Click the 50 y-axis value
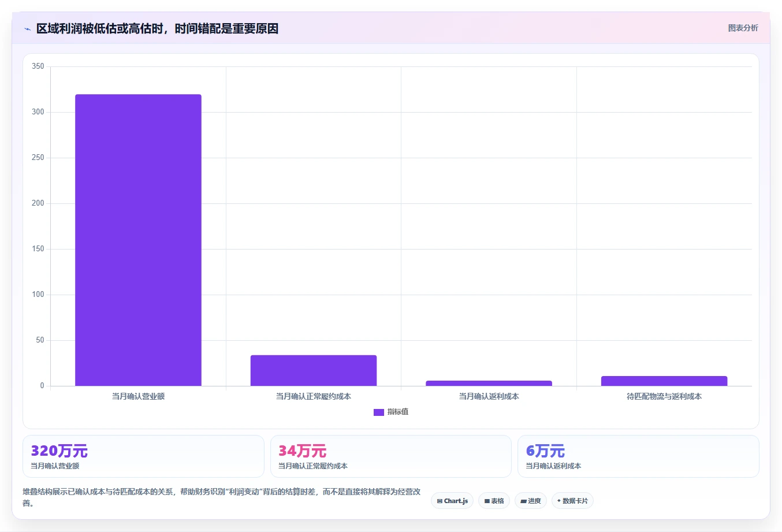 pyautogui.click(x=40, y=340)
